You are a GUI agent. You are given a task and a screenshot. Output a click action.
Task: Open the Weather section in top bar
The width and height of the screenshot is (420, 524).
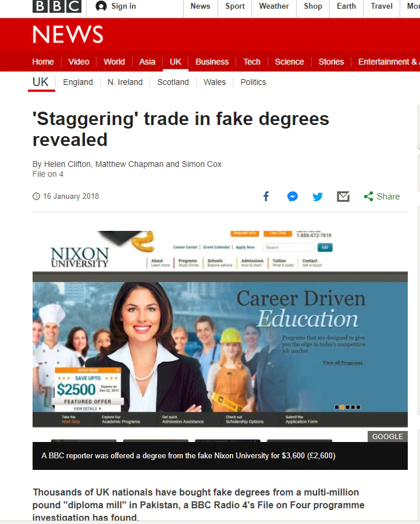tap(274, 6)
